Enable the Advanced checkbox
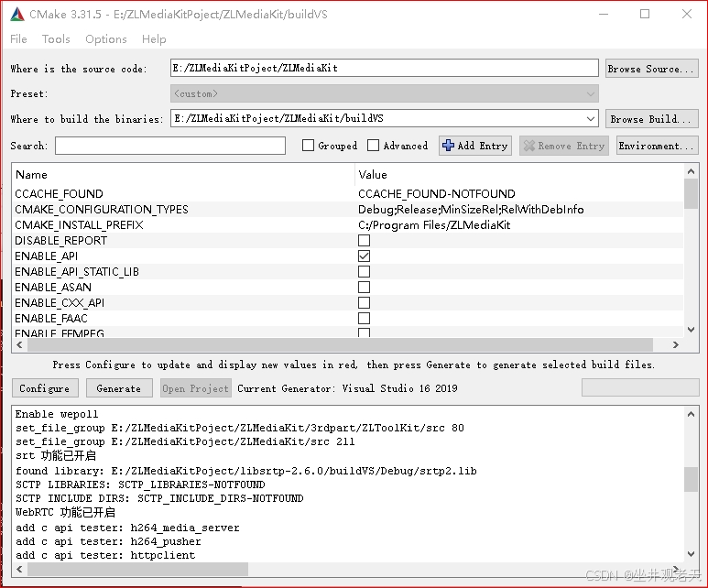The image size is (708, 588). point(373,146)
